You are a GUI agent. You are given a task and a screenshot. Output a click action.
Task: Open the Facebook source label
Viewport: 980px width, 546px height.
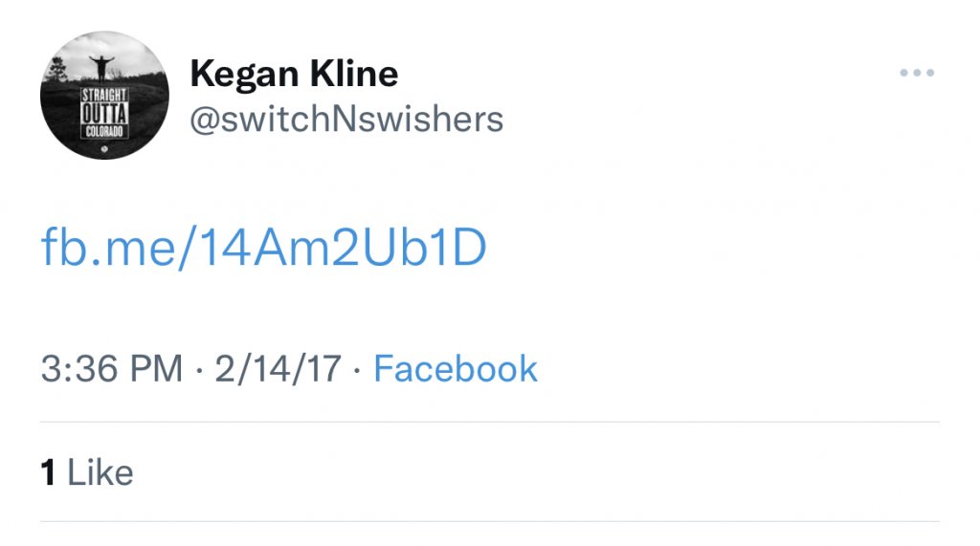[x=456, y=369]
